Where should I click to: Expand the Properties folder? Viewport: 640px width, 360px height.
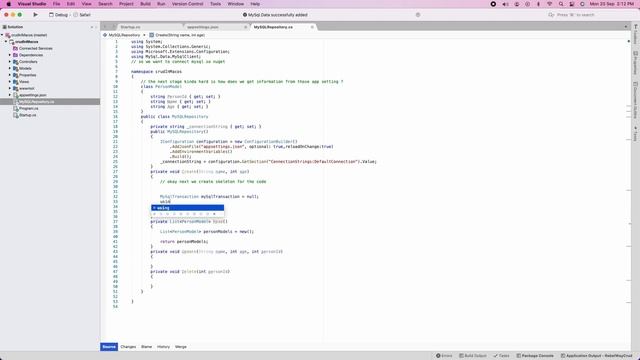coord(10,75)
